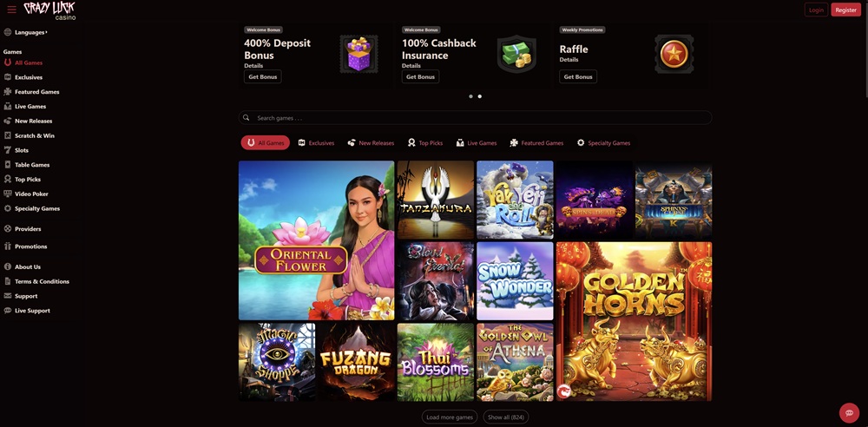
Task: Open the Golden Horns game thumbnail
Action: point(634,321)
